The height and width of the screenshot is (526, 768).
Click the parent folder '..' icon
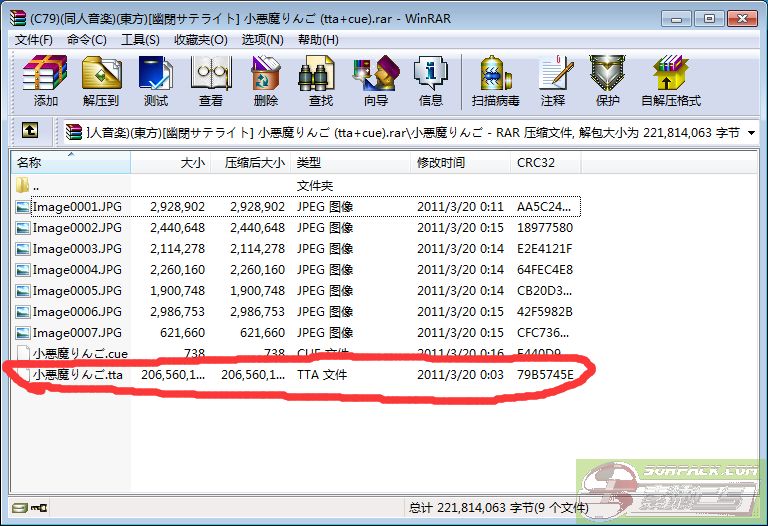pos(23,185)
